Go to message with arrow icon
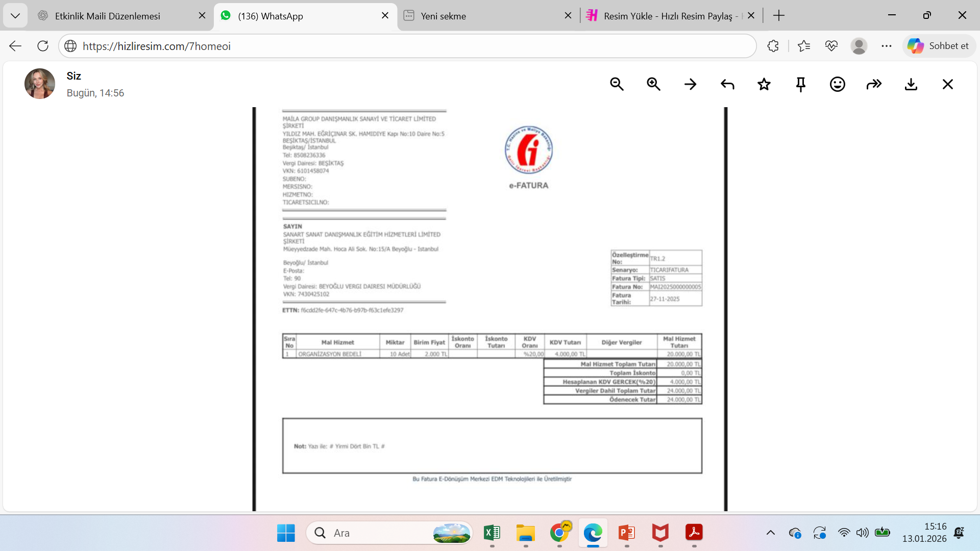Screen dimensions: 980x551 [690, 84]
